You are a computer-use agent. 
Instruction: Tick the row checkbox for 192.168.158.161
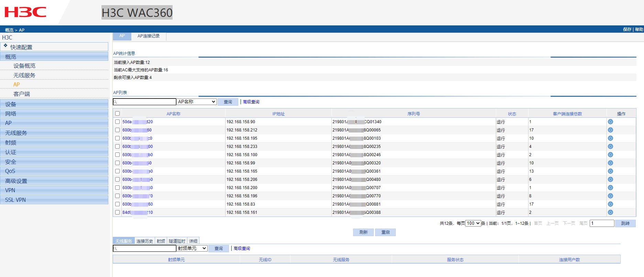pos(118,212)
